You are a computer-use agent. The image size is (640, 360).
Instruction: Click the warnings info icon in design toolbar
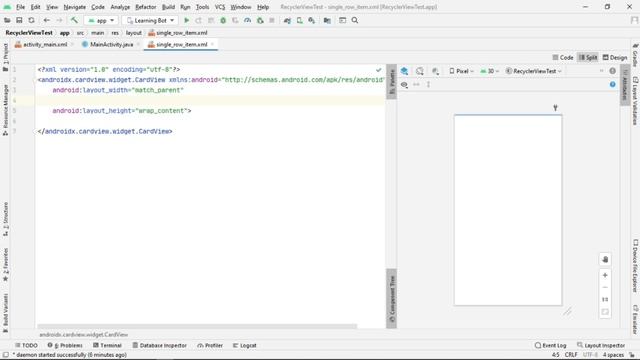click(x=612, y=71)
